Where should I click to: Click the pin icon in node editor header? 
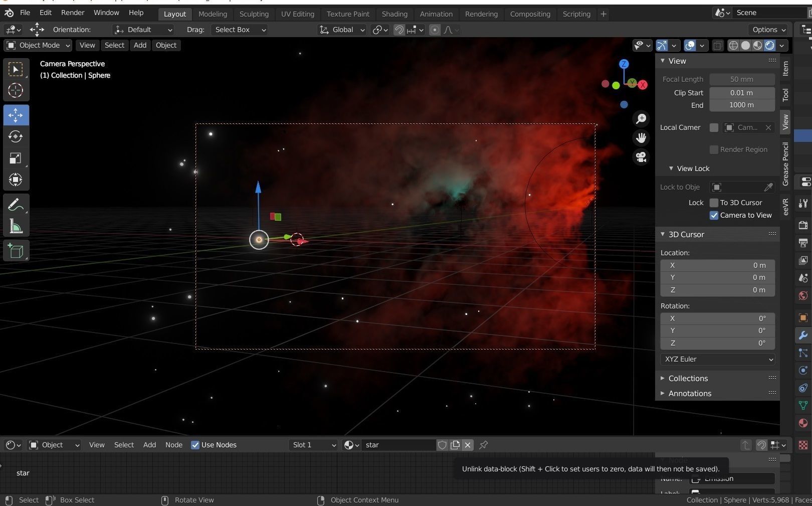pyautogui.click(x=484, y=445)
